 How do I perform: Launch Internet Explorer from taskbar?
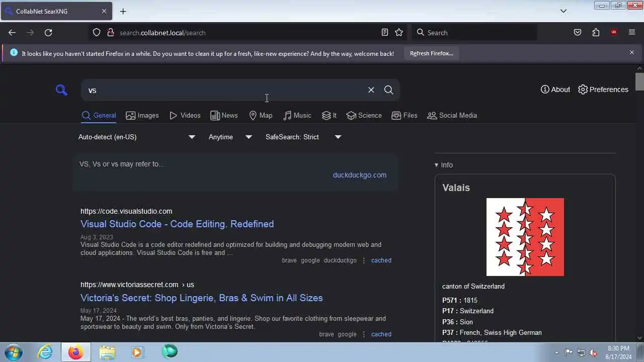[x=45, y=352]
